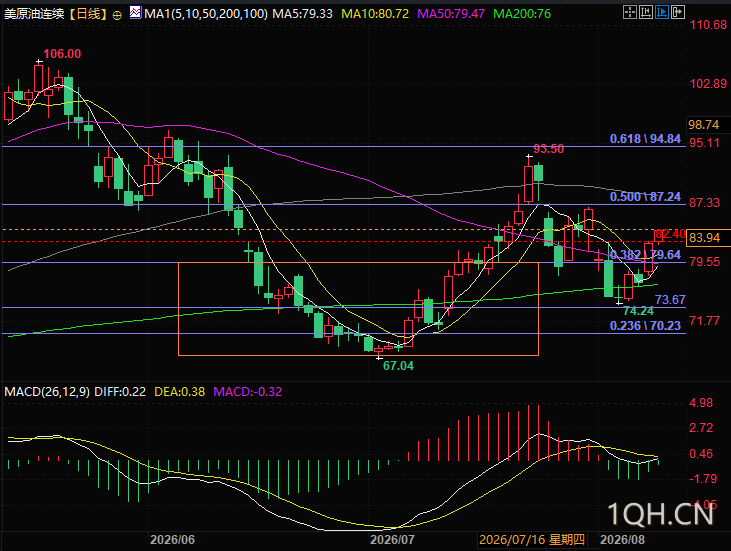
Task: Click the blue scroll-to-latest axis icon
Action: (662, 12)
